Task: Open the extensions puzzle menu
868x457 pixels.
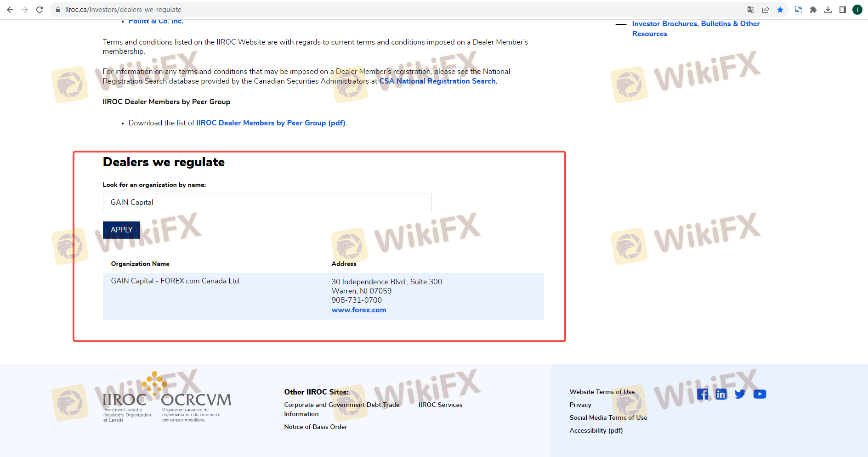Action: coord(813,10)
